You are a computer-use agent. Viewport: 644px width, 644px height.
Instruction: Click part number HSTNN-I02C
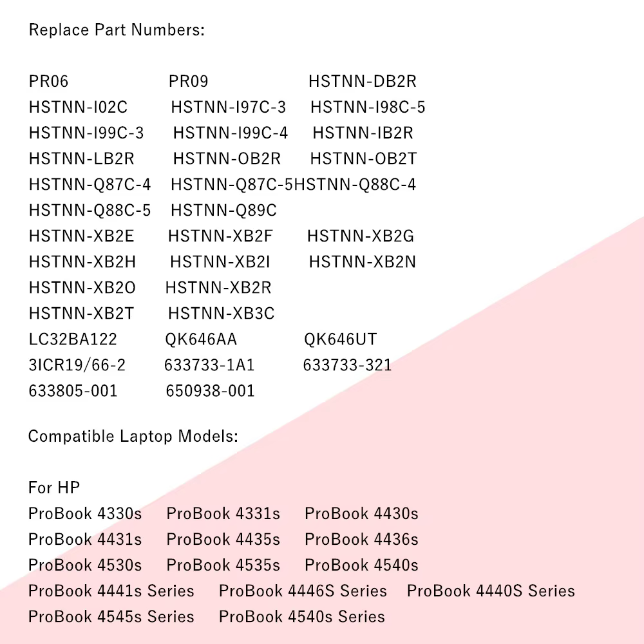point(78,107)
